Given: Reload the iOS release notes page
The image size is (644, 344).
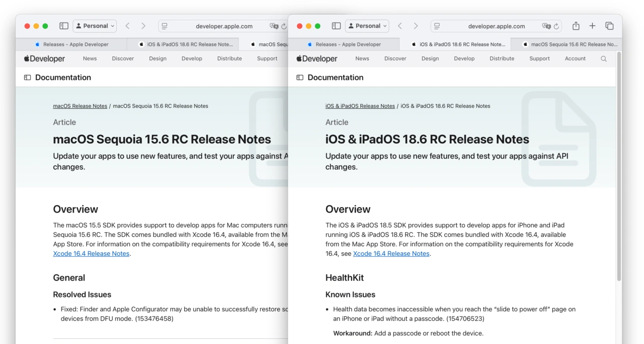Looking at the screenshot, I should (x=556, y=26).
